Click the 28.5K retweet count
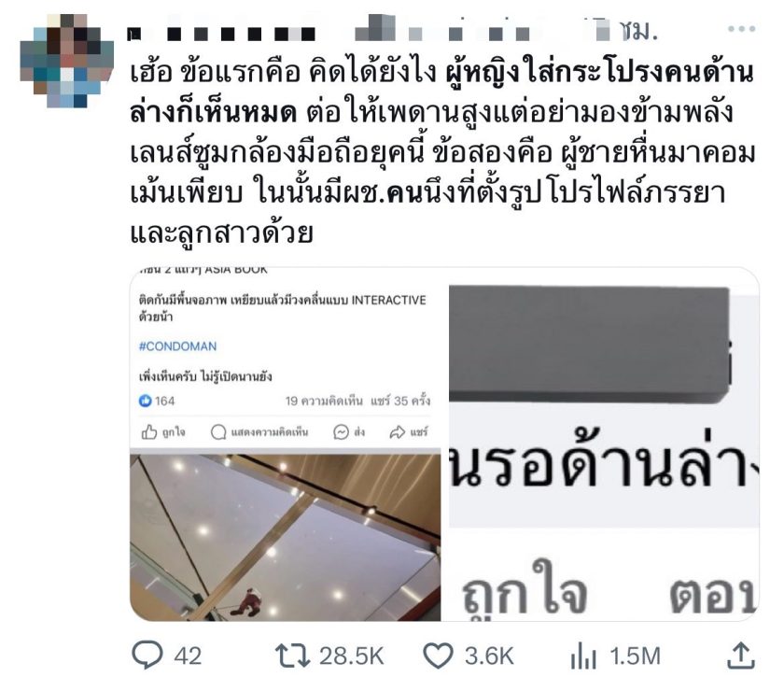This screenshot has height=691, width=784. tap(352, 656)
